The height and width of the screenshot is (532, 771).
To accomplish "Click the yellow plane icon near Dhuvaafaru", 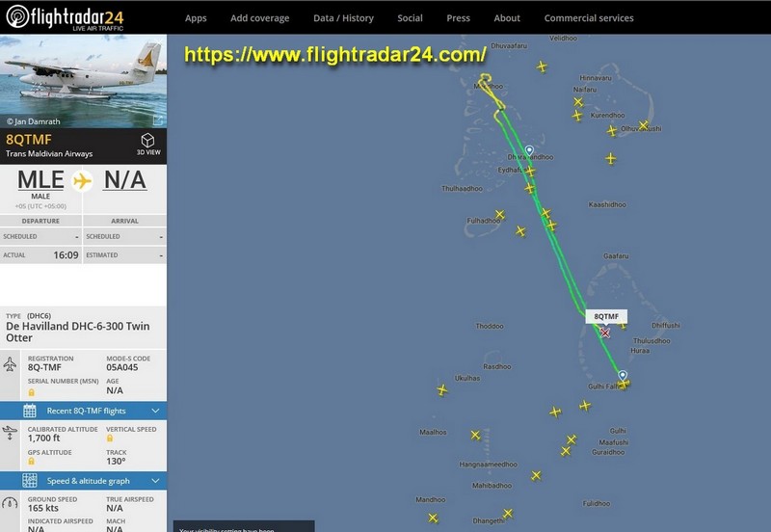I will [542, 66].
